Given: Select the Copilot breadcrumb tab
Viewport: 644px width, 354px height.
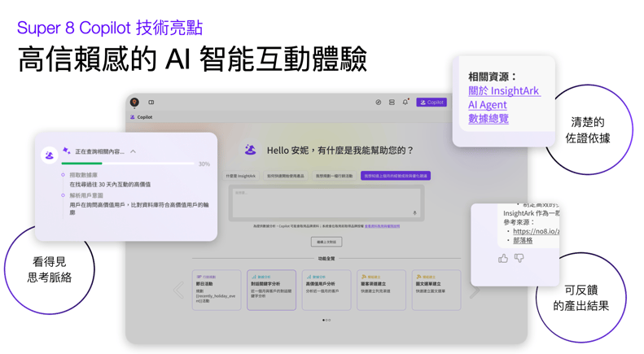Looking at the screenshot, I should click(x=142, y=117).
